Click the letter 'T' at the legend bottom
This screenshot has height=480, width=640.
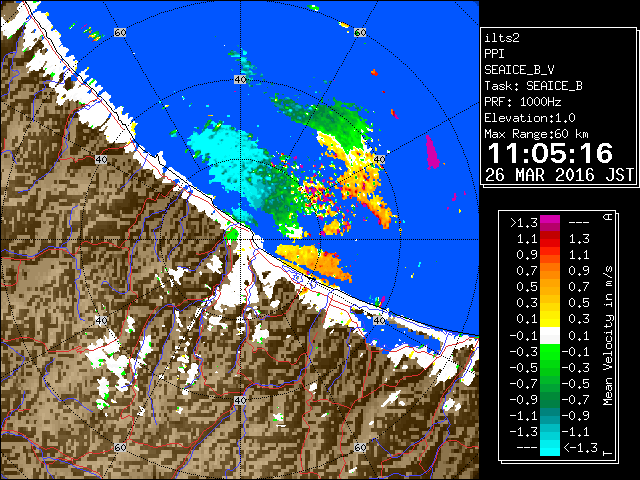608,453
